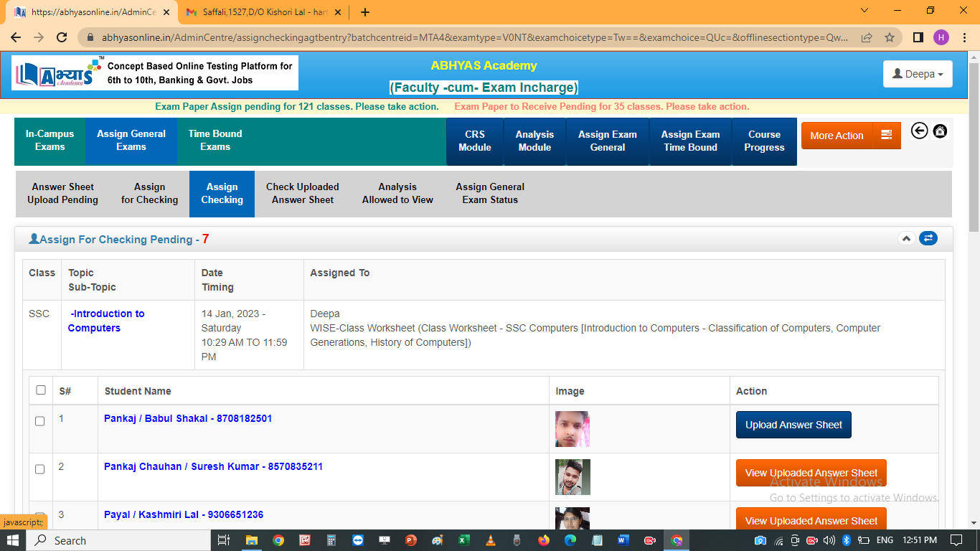Launch Excel from the taskbar
The height and width of the screenshot is (551, 980).
point(464,540)
